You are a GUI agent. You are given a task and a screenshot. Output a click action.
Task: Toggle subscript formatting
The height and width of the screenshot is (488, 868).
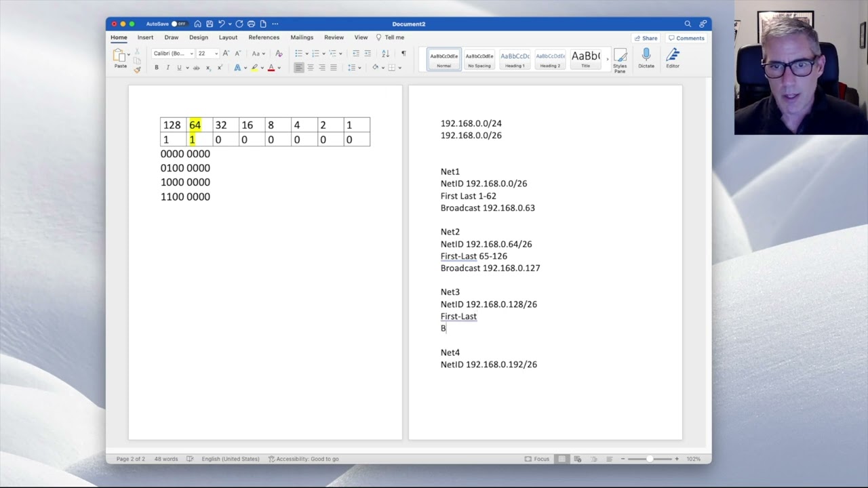coord(208,68)
